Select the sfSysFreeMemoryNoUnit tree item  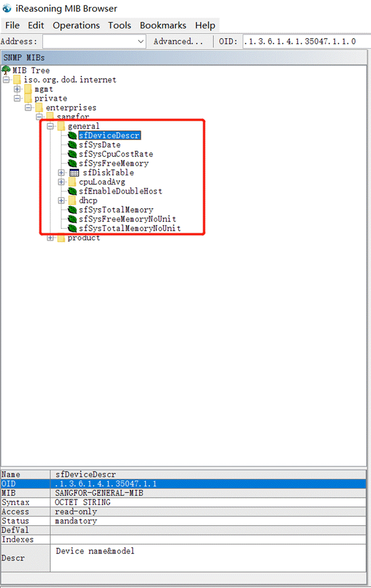coord(128,219)
